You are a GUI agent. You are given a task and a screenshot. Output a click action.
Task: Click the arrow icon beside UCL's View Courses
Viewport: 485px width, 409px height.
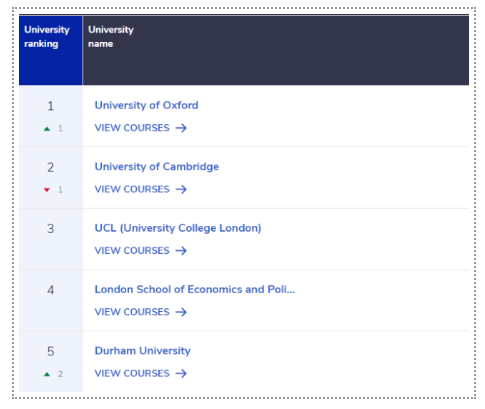181,251
